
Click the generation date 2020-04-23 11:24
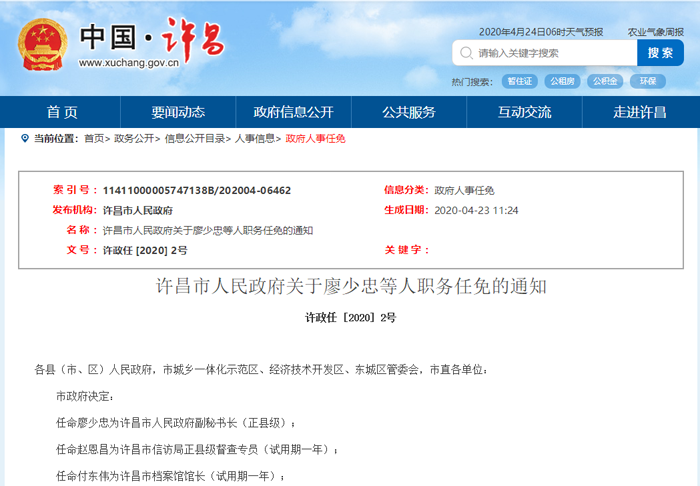pyautogui.click(x=476, y=210)
